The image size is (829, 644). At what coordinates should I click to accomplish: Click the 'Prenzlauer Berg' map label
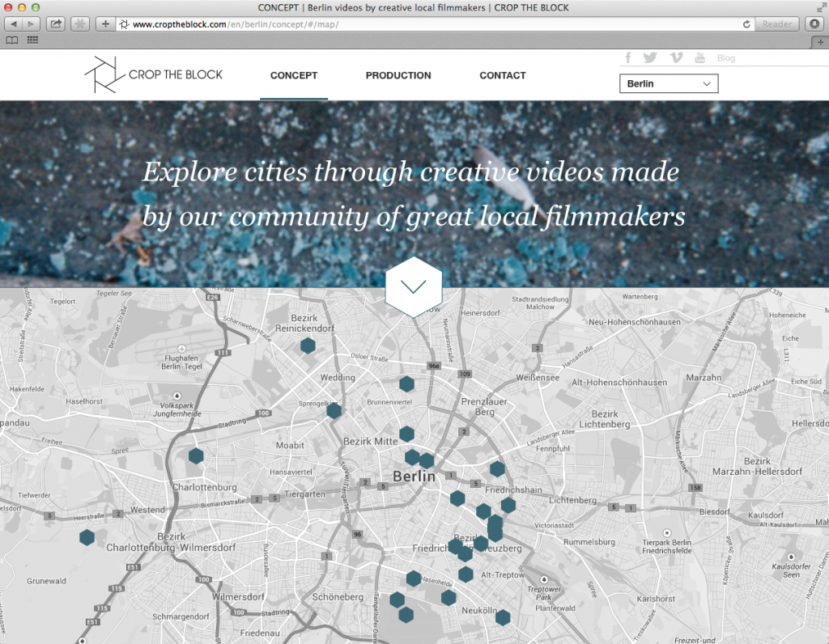pos(484,406)
